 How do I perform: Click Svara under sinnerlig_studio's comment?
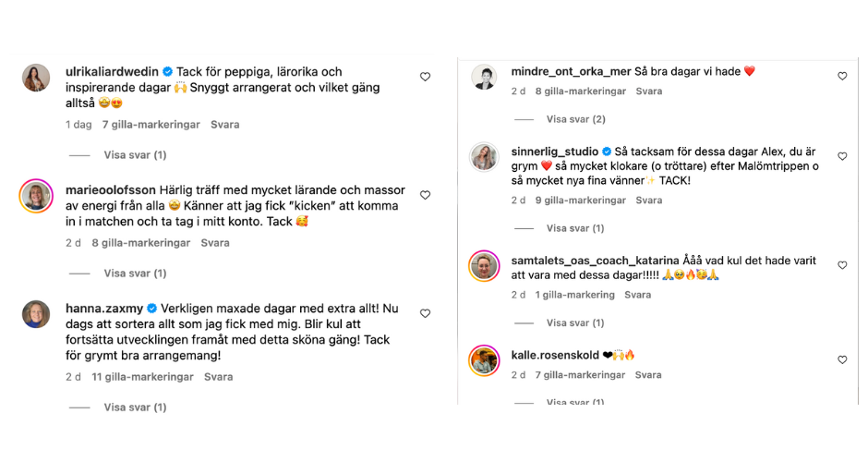click(x=648, y=201)
